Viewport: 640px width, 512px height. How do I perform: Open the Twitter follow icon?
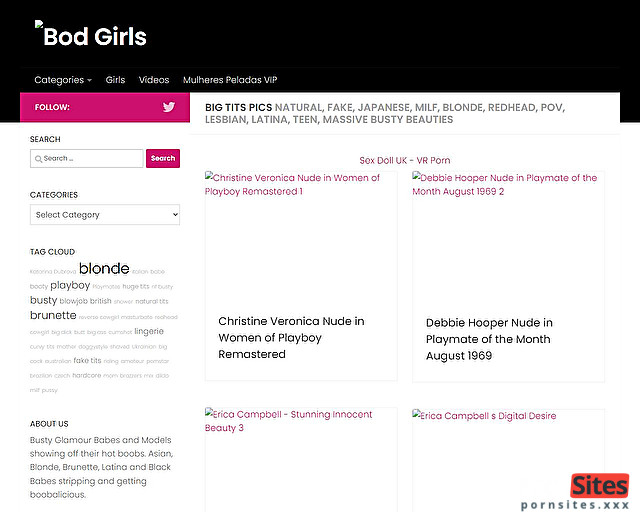169,107
